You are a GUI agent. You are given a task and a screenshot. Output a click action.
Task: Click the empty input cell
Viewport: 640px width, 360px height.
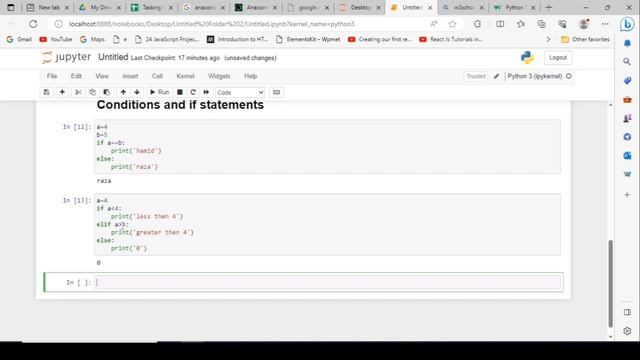click(x=328, y=282)
